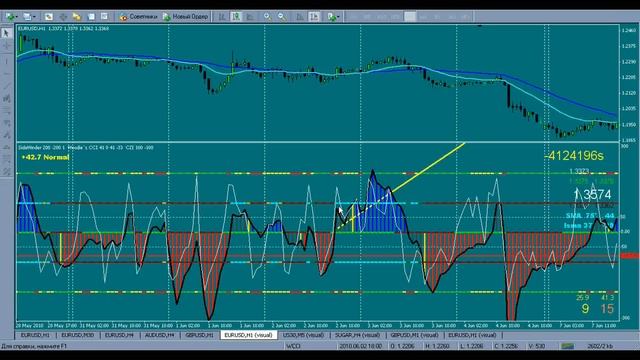Select the Fibonacci Retracement tool

(7, 111)
